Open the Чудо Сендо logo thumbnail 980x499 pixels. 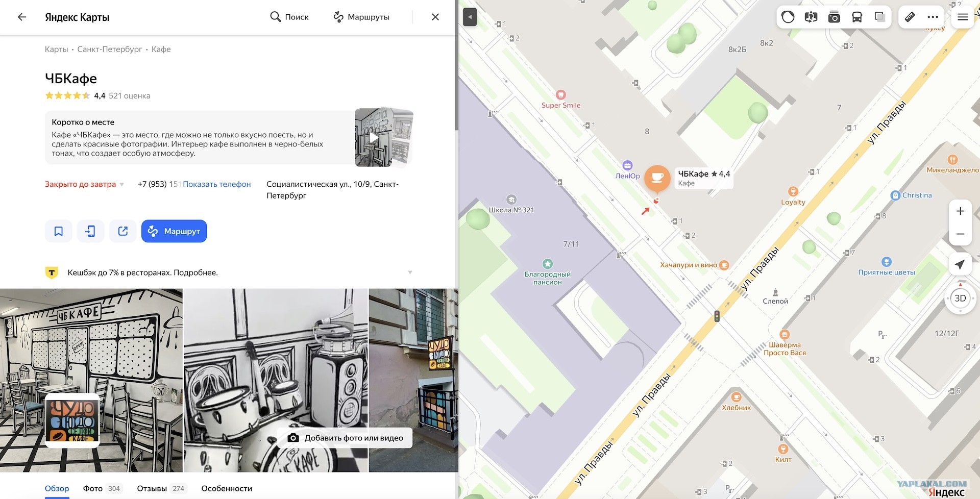pyautogui.click(x=72, y=420)
